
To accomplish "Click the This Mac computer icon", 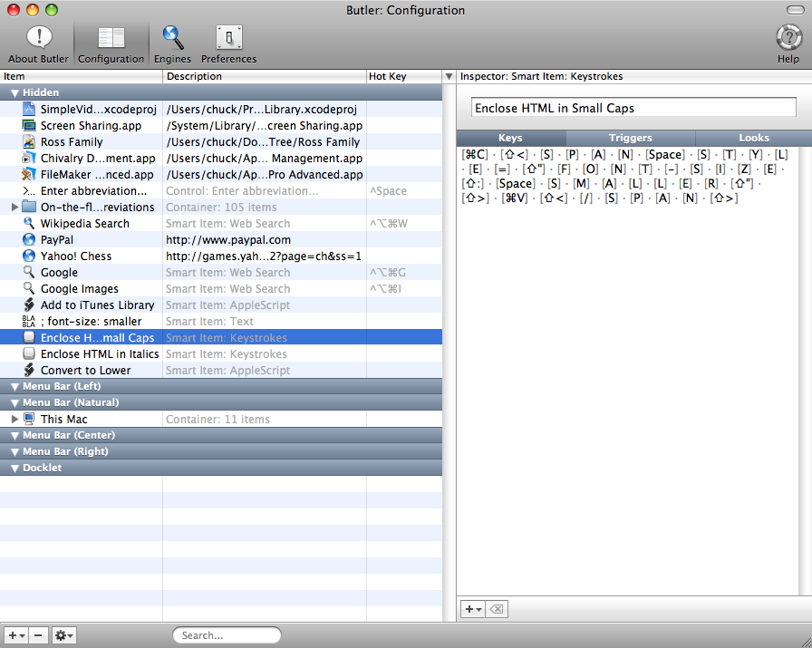I will coord(29,419).
